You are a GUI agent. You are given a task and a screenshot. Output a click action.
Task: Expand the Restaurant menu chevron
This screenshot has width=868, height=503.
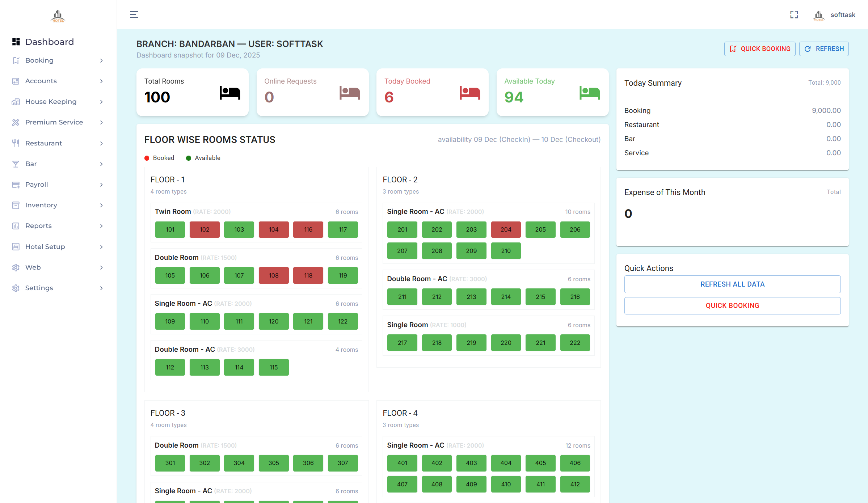tap(101, 143)
